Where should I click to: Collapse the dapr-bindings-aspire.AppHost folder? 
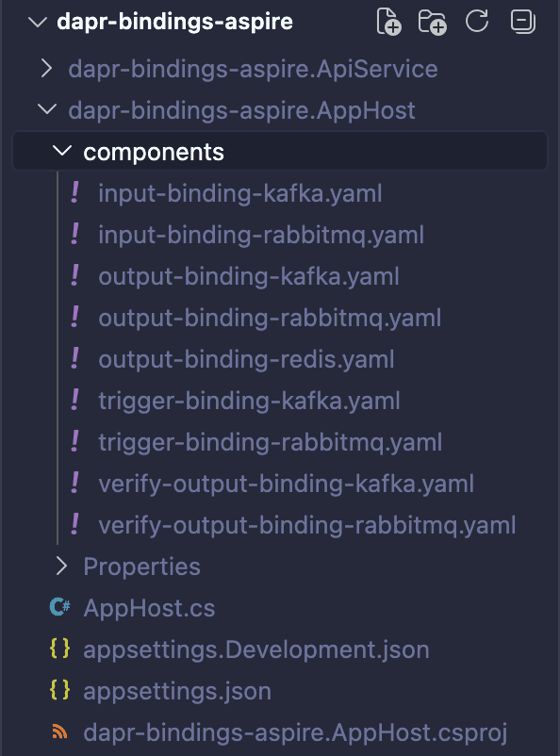pos(47,109)
